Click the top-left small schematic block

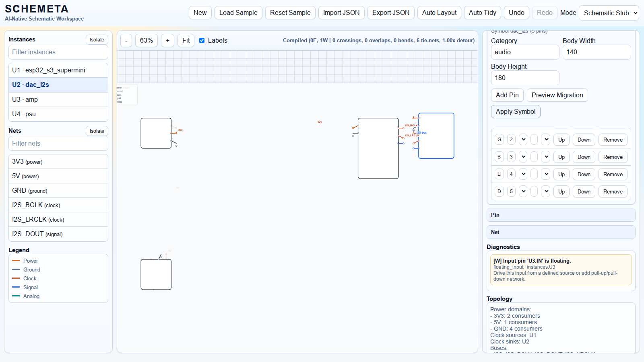click(156, 133)
